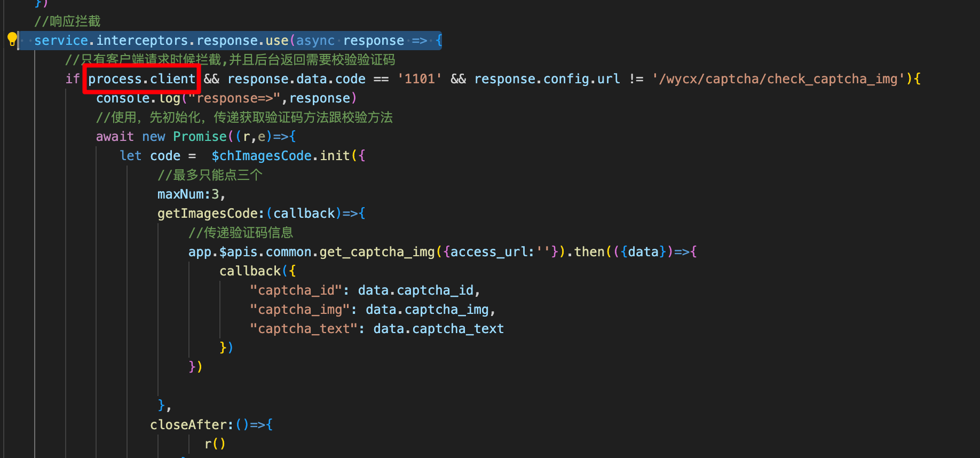Click the comment '//最多只能点三个'

click(210, 175)
